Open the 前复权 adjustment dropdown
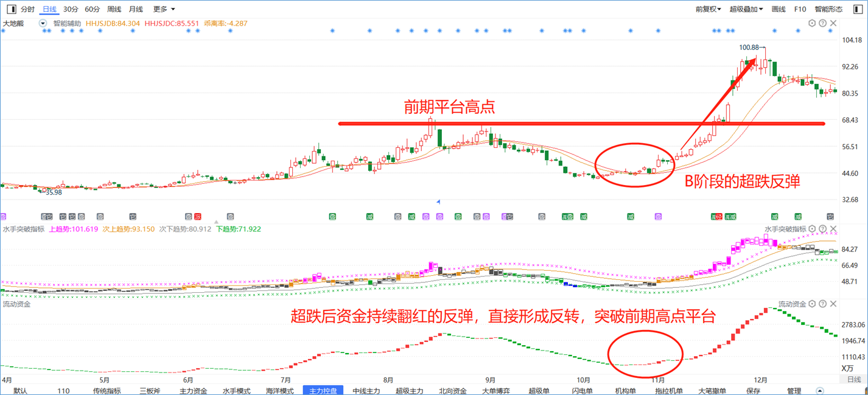The image size is (868, 395). point(709,9)
